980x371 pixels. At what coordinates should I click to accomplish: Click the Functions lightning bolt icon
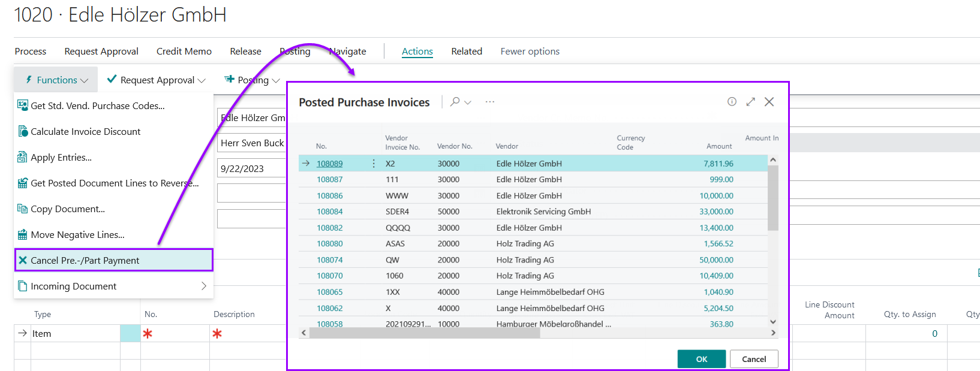point(29,80)
